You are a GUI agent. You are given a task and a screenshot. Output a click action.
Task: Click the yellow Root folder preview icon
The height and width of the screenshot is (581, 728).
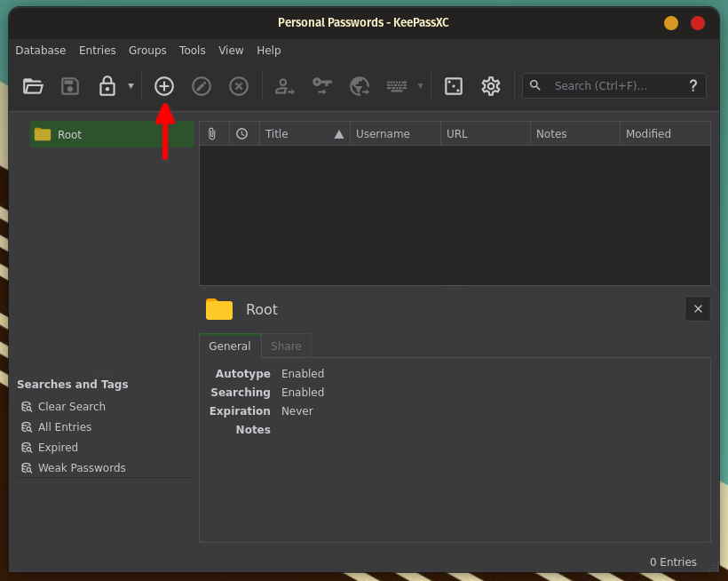pyautogui.click(x=219, y=309)
